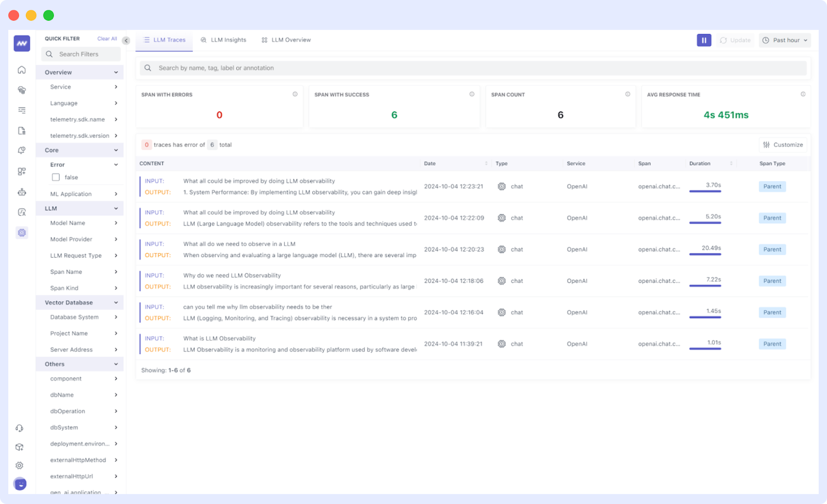Open the support headset icon at sidebar bottom
The image size is (827, 504).
(x=20, y=428)
